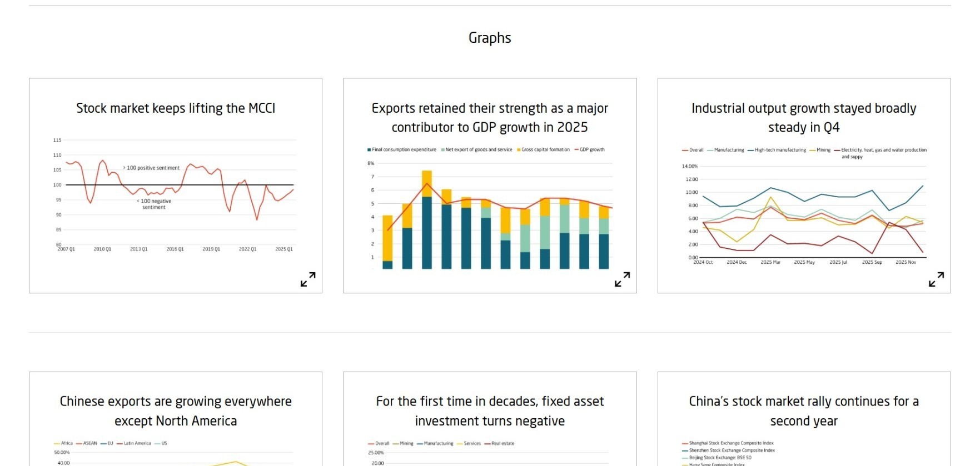Select the 'GDP growth' legend entry
Image resolution: width=980 pixels, height=466 pixels.
click(591, 150)
